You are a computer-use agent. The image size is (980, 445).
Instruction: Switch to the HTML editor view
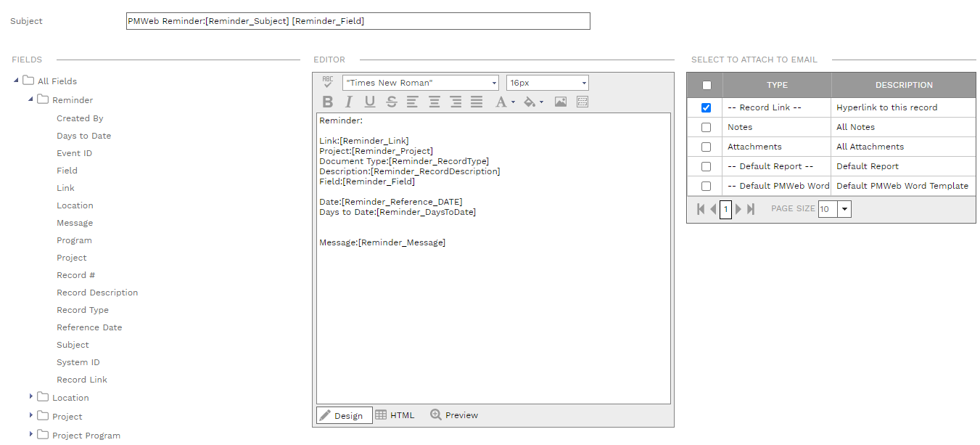395,415
